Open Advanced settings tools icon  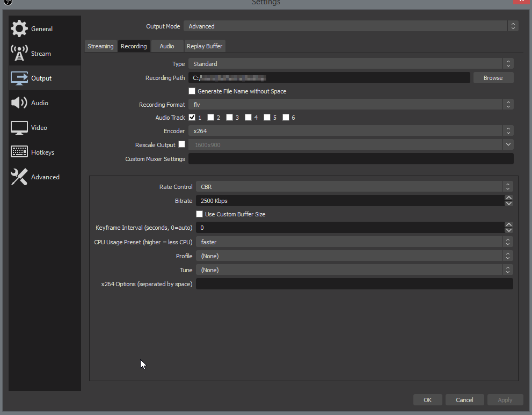click(19, 177)
